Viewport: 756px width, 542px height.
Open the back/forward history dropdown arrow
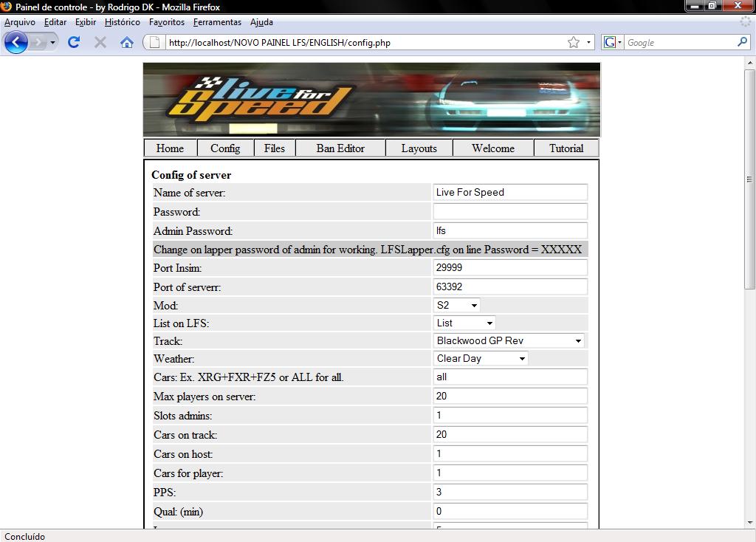coord(52,42)
